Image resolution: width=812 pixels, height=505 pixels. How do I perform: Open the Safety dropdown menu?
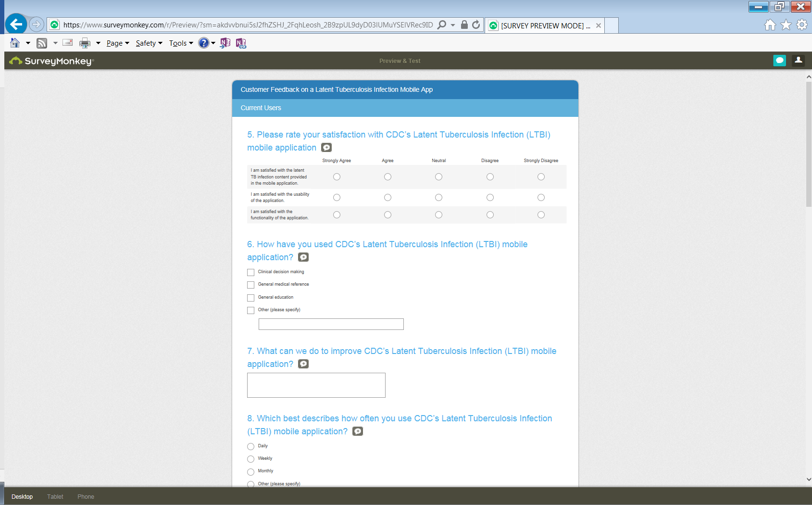pos(149,43)
